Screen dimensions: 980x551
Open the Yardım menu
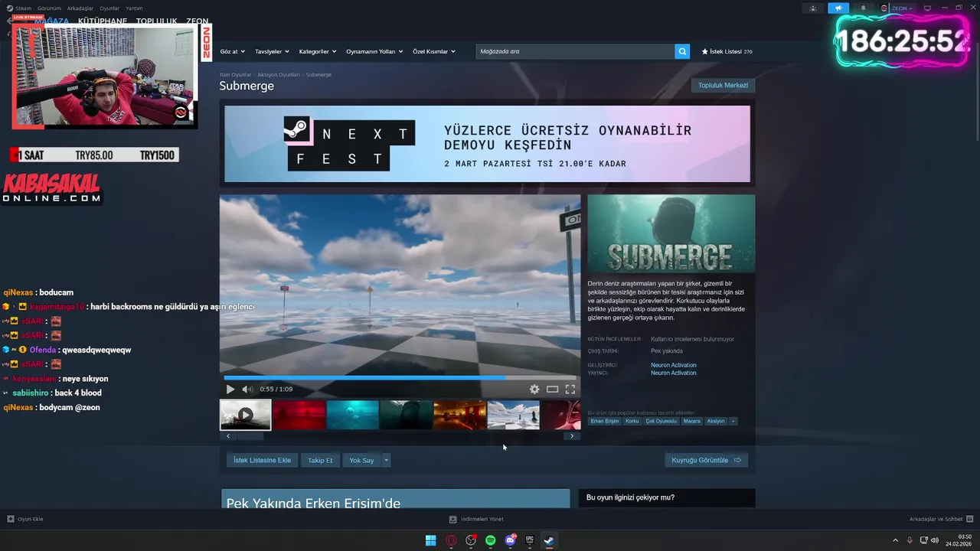click(134, 8)
